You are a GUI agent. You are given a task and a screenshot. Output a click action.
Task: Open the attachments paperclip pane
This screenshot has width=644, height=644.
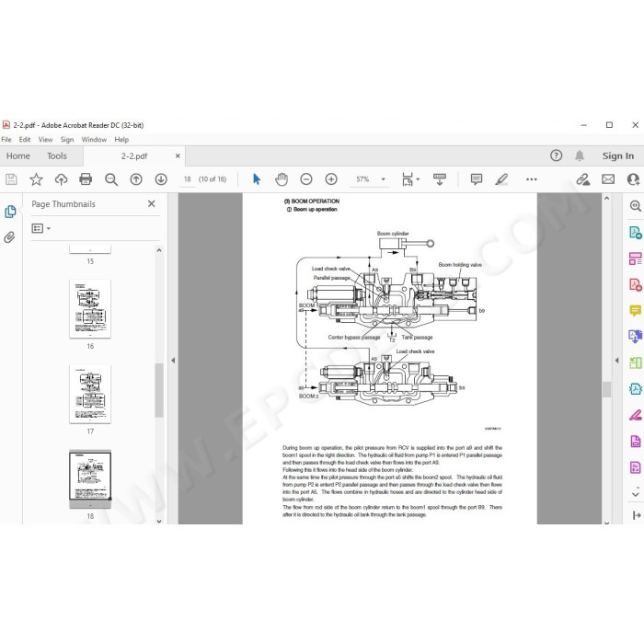point(10,237)
